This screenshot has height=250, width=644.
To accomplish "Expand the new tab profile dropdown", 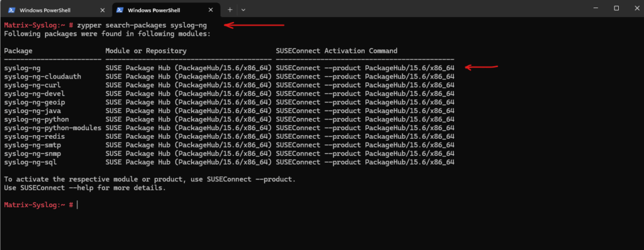I will (x=243, y=9).
